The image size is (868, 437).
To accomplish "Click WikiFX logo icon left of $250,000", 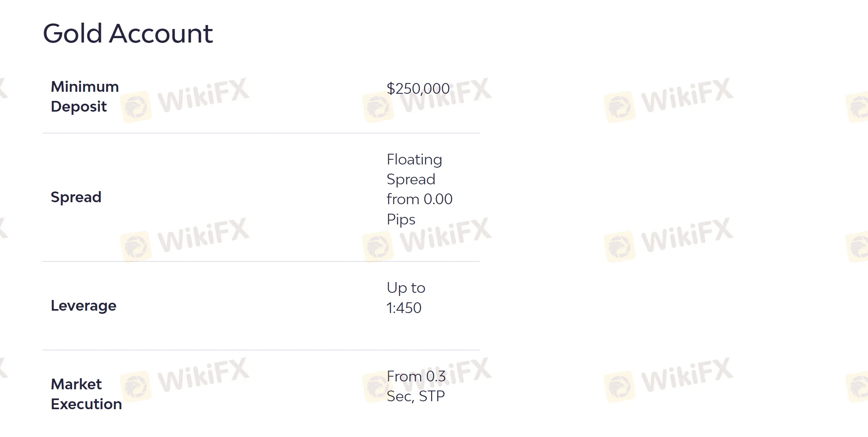I will pyautogui.click(x=378, y=107).
